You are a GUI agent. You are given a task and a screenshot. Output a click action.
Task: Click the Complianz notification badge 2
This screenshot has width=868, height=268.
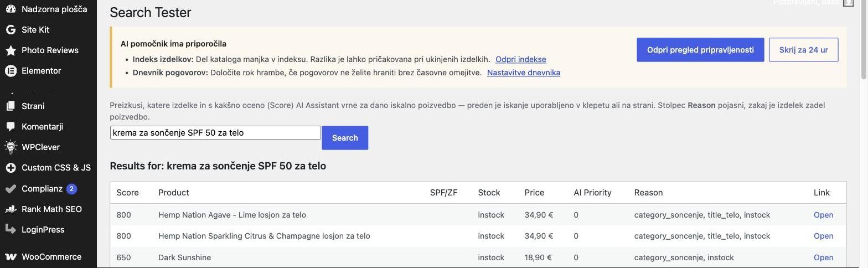[x=71, y=189]
